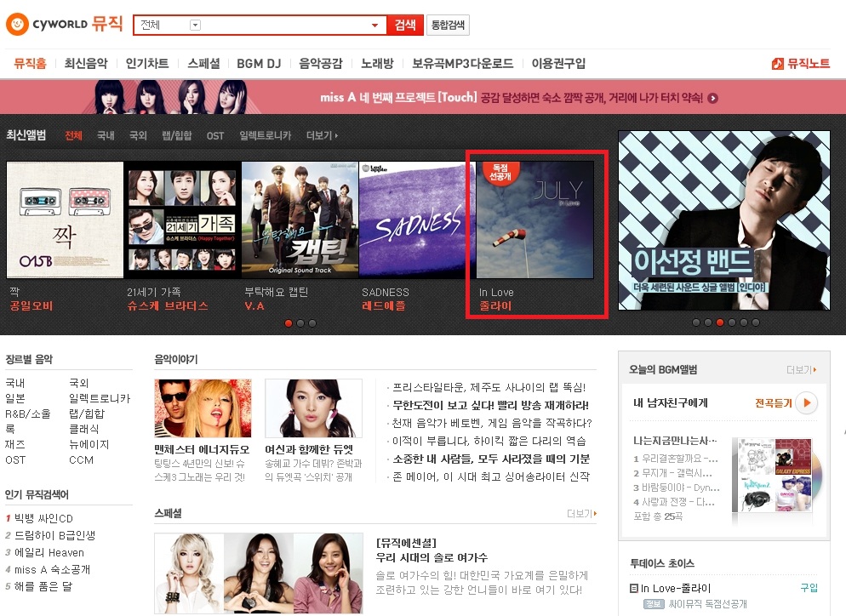
Task: Click the 정보 badge under 투데이스 초이스
Action: click(654, 603)
